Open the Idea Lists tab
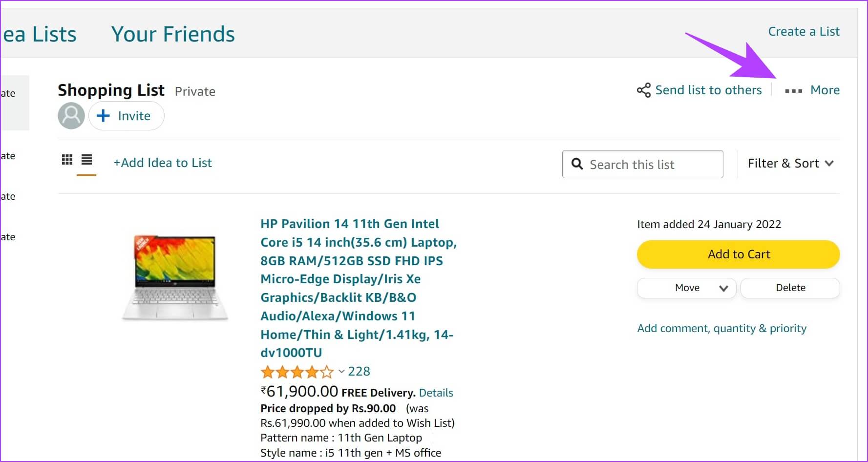 tap(39, 34)
